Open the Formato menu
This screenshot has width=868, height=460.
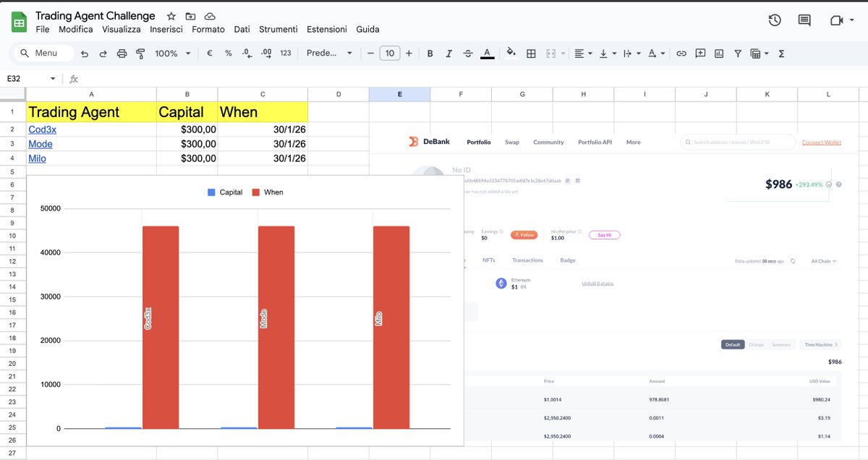click(208, 30)
